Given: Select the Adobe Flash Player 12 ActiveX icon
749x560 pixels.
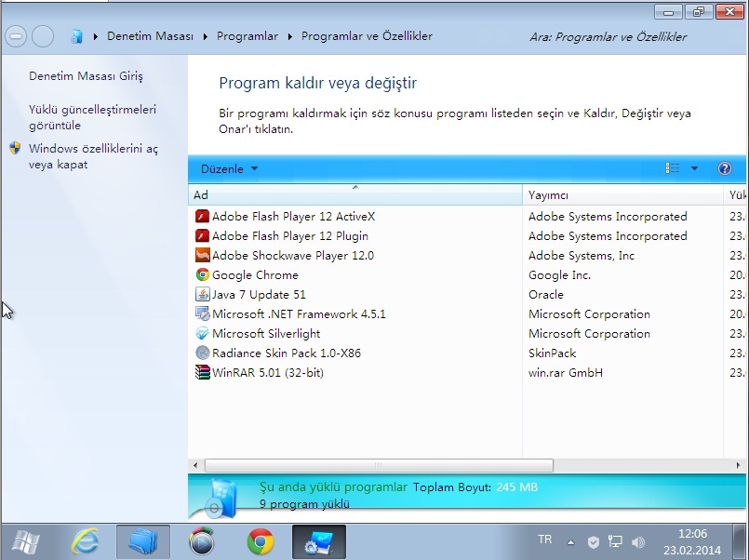Looking at the screenshot, I should (x=203, y=217).
